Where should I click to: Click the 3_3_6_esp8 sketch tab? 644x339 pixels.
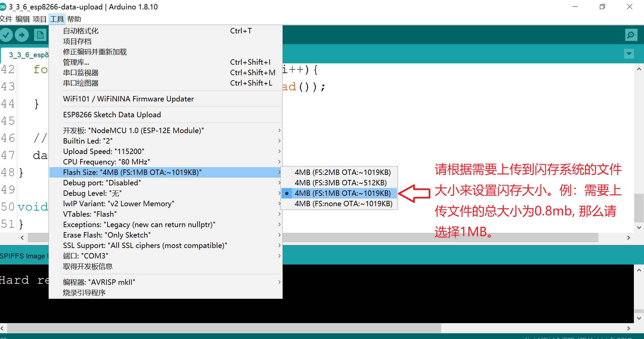25,55
